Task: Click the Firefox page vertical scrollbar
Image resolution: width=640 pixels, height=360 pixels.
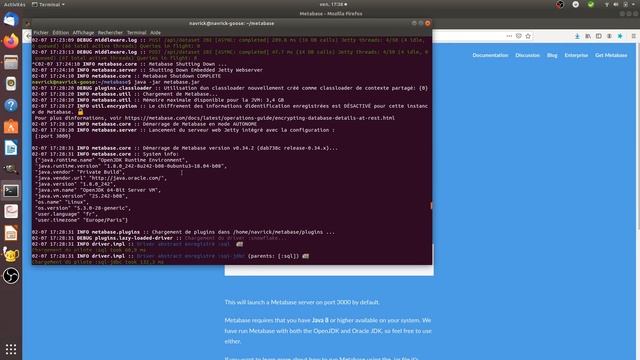Action: (x=638, y=137)
